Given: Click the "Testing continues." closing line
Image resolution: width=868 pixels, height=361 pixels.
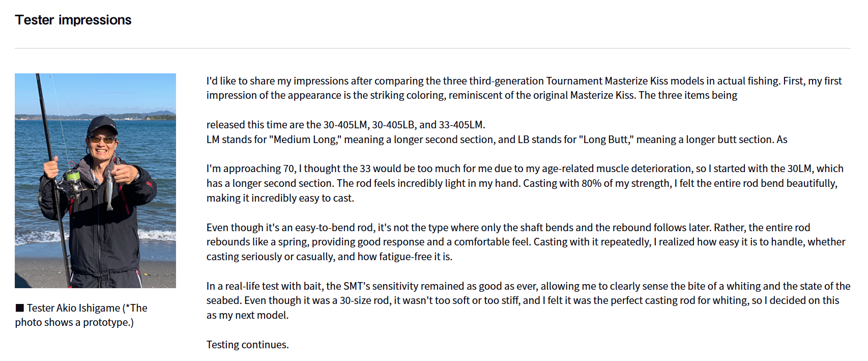Looking at the screenshot, I should coord(247,345).
